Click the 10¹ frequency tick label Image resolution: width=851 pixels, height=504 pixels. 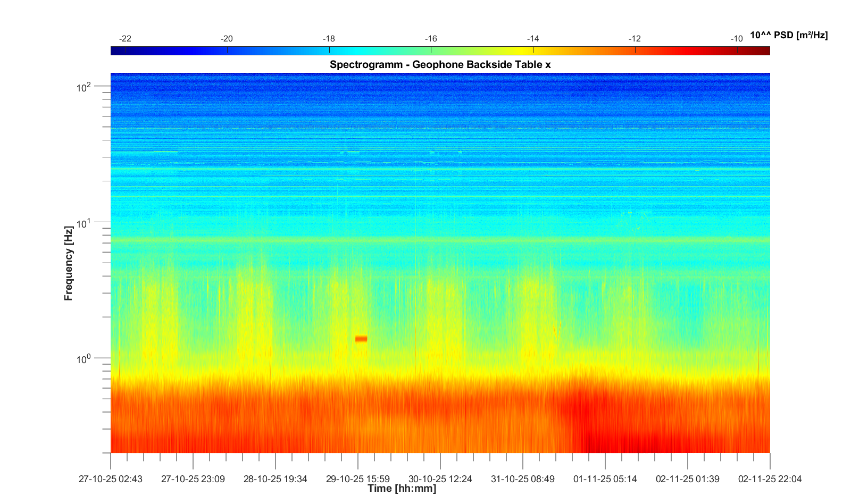[x=84, y=223]
